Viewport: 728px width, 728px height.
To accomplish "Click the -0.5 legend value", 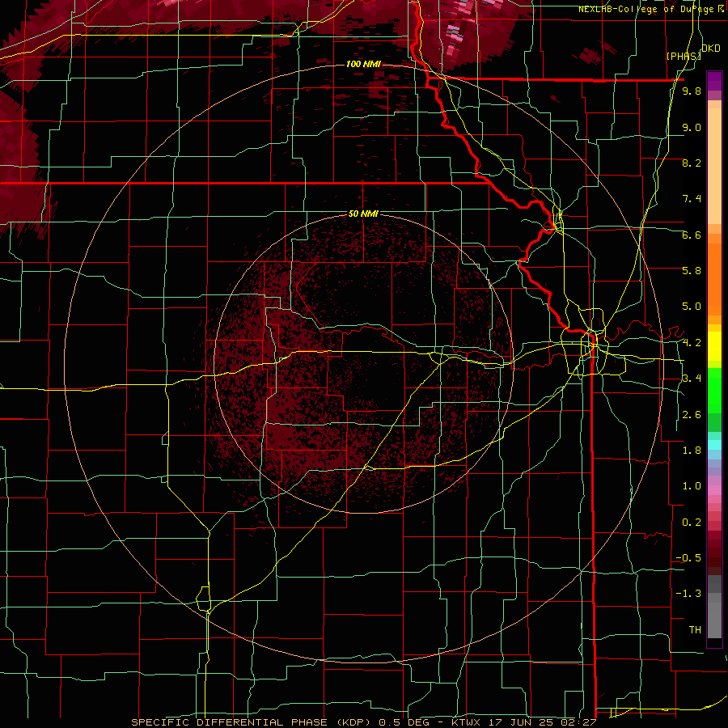I will click(688, 558).
